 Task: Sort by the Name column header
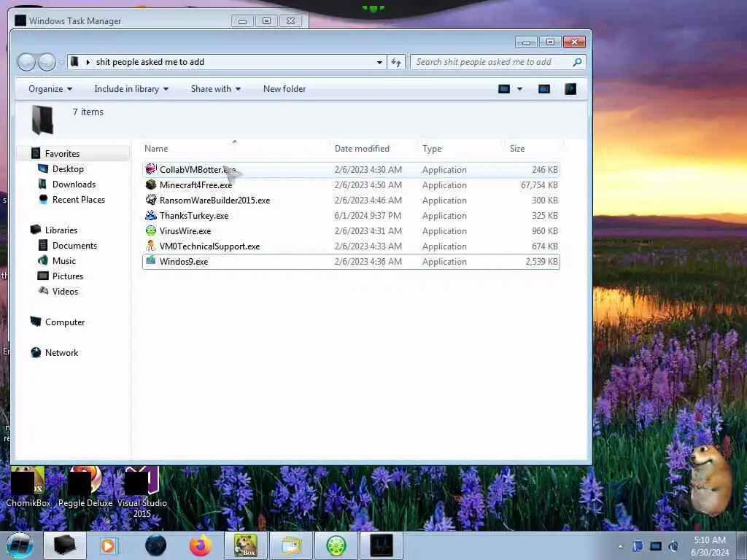(x=156, y=149)
